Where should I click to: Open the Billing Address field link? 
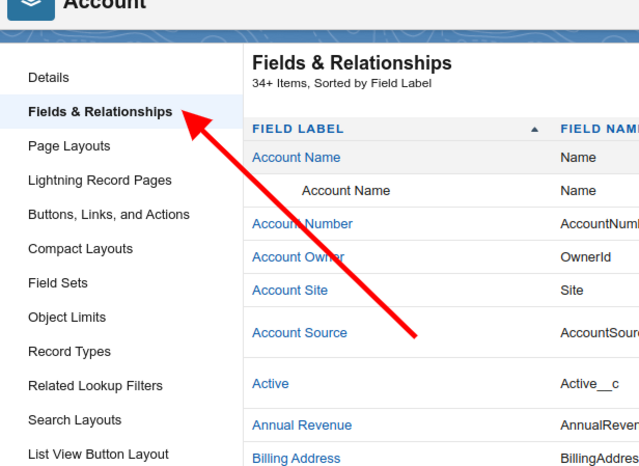point(296,458)
